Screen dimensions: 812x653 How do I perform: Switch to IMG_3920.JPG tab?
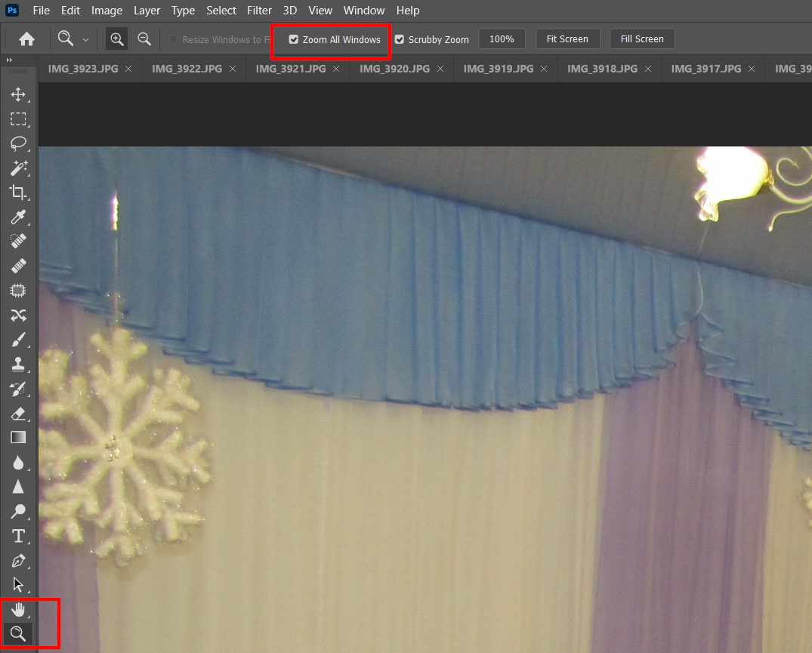coord(394,69)
